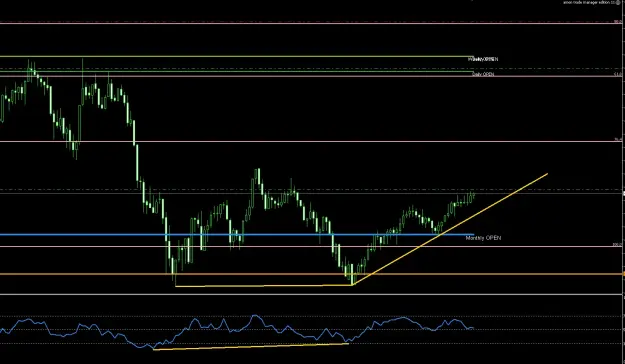Select the flat yellow double-bottom line under price
This screenshot has width=625, height=364.
pyautogui.click(x=263, y=285)
